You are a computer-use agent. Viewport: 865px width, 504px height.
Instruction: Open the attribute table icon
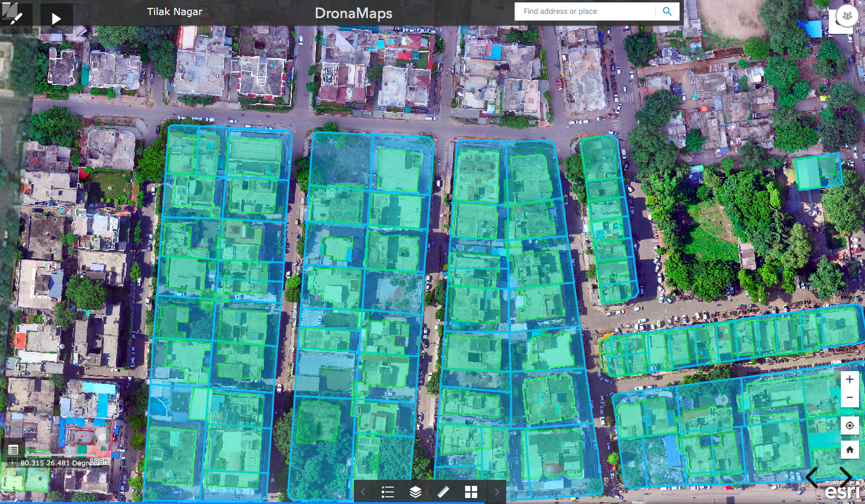[x=13, y=450]
